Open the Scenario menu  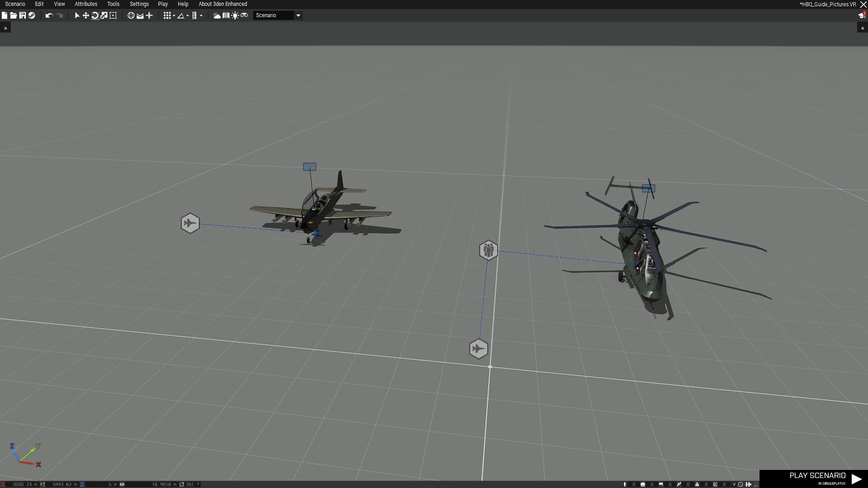[15, 4]
